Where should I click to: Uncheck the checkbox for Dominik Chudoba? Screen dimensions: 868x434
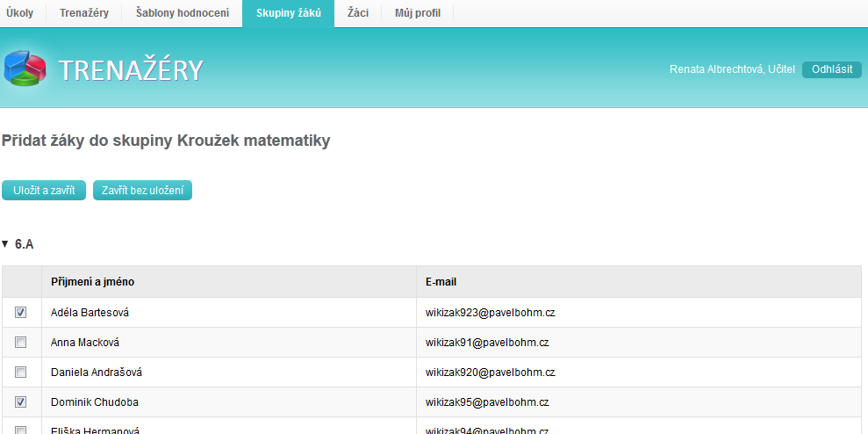point(21,402)
